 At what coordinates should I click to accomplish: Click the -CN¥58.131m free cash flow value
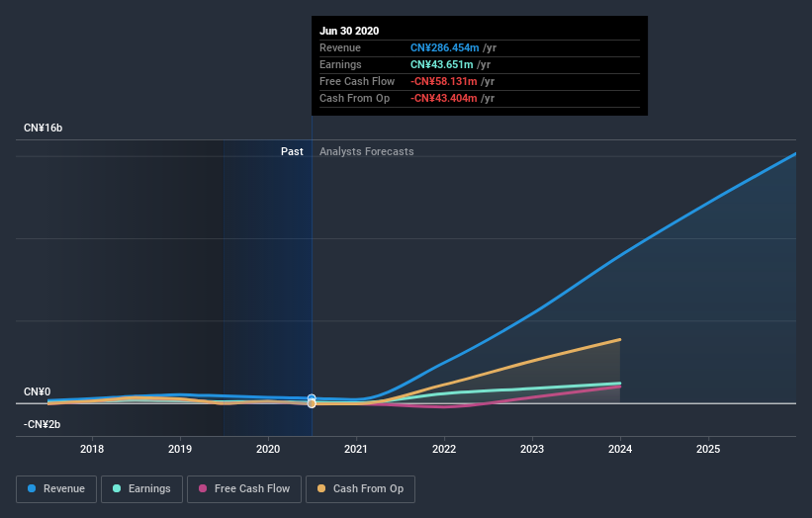(444, 81)
